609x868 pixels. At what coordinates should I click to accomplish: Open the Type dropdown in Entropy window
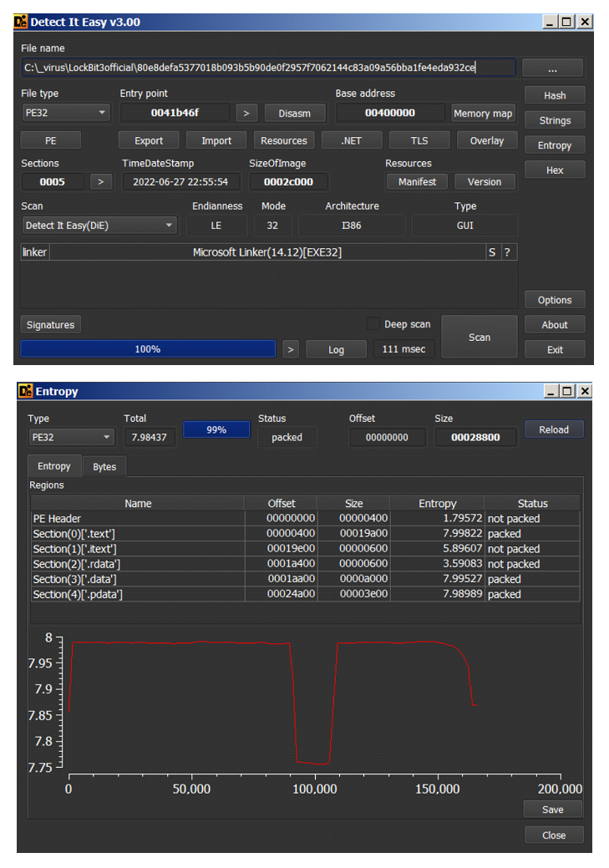click(x=71, y=437)
